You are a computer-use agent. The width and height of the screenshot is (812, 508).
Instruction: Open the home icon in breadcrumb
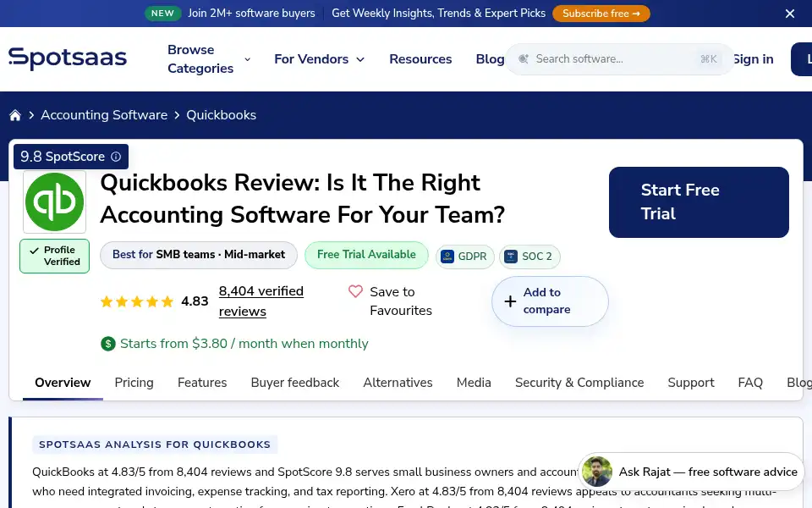[15, 115]
